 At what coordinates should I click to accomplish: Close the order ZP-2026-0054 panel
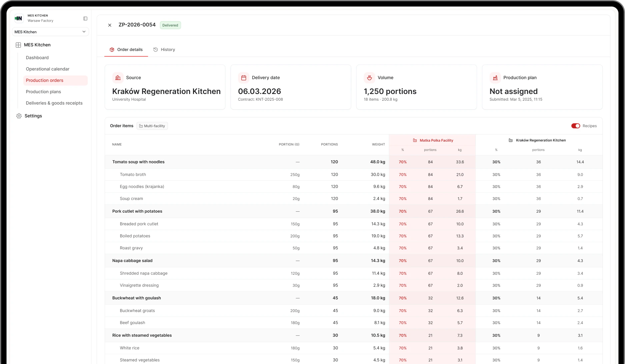click(110, 25)
